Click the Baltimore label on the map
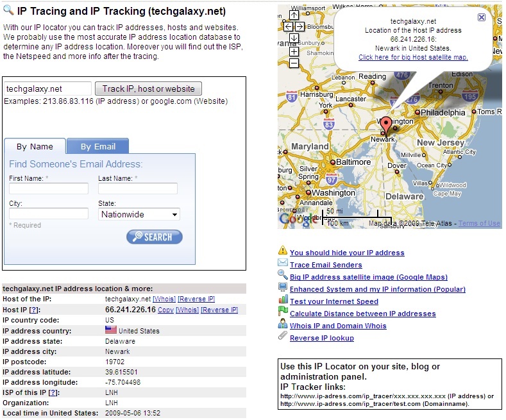The width and height of the screenshot is (506, 420). pyautogui.click(x=353, y=162)
